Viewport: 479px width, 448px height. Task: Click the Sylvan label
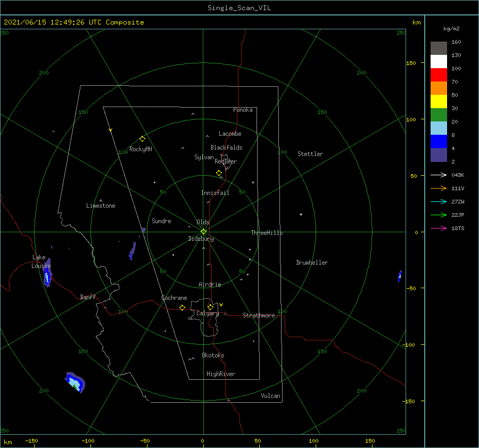[x=204, y=157]
